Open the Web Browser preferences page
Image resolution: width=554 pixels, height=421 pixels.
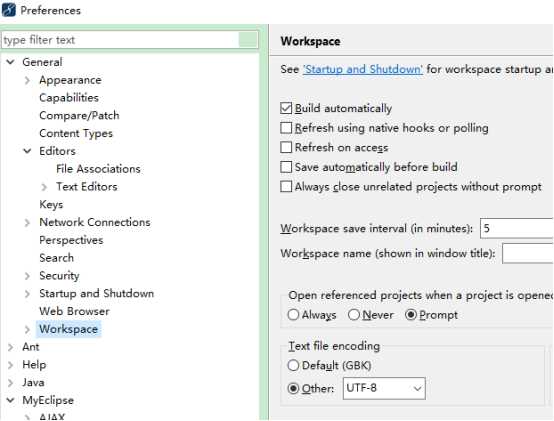74,311
